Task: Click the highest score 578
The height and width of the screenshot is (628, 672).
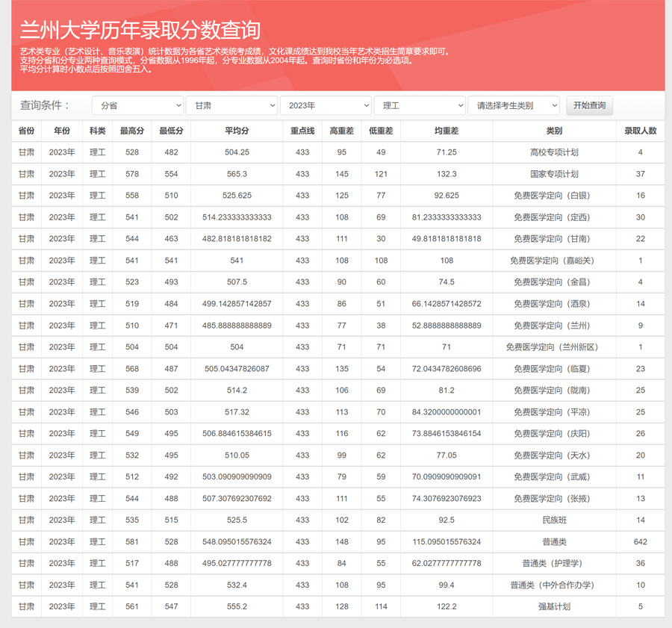Action: point(132,174)
